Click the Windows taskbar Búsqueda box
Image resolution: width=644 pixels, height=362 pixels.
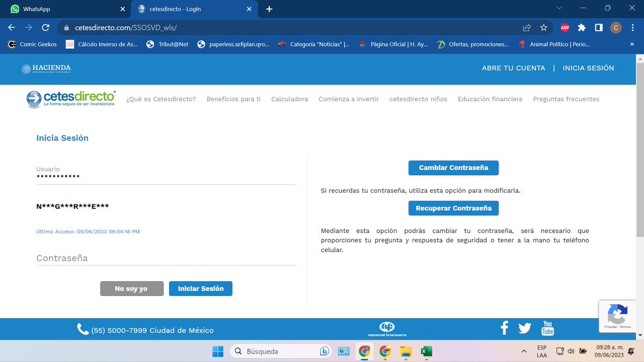point(281,351)
